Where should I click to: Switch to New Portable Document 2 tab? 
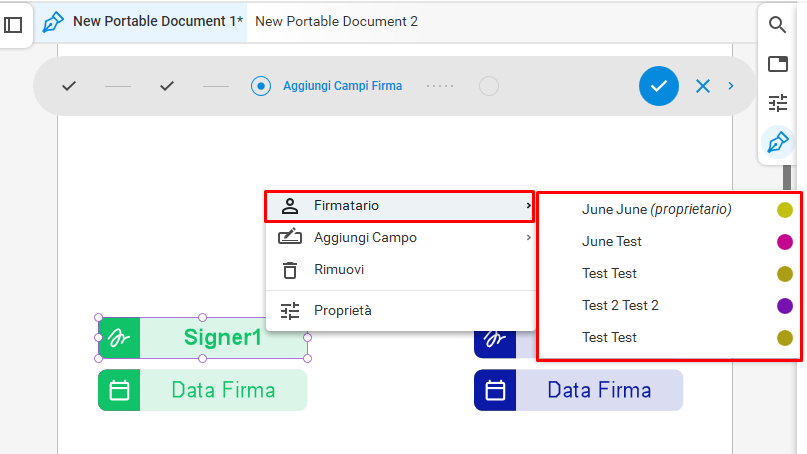pyautogui.click(x=336, y=22)
